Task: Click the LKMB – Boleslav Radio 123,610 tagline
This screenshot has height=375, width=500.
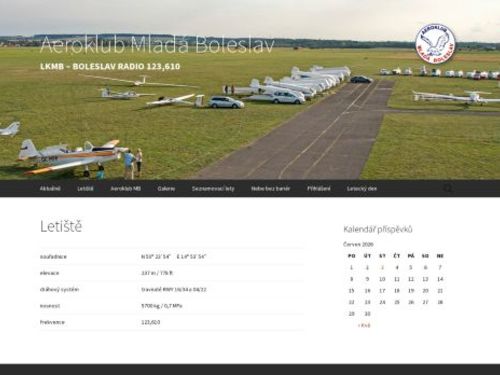Action: click(110, 66)
